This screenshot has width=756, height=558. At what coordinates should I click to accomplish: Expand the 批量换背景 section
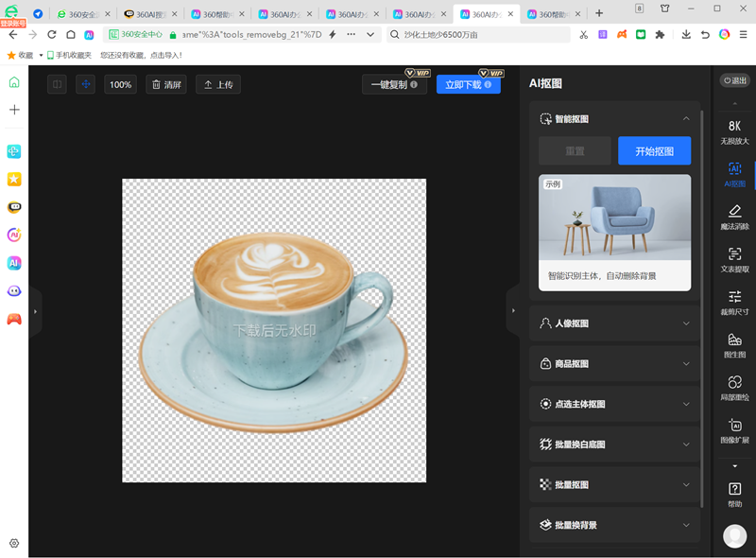pyautogui.click(x=614, y=525)
